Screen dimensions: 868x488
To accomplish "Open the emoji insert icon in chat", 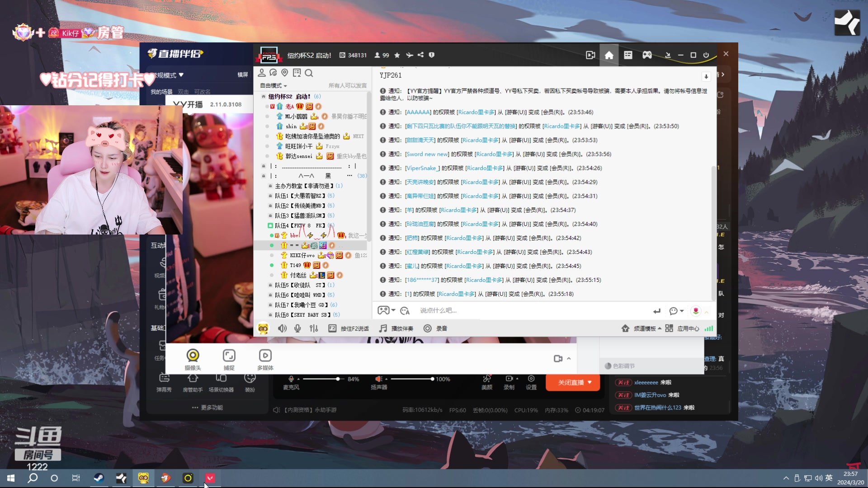I will 405,310.
